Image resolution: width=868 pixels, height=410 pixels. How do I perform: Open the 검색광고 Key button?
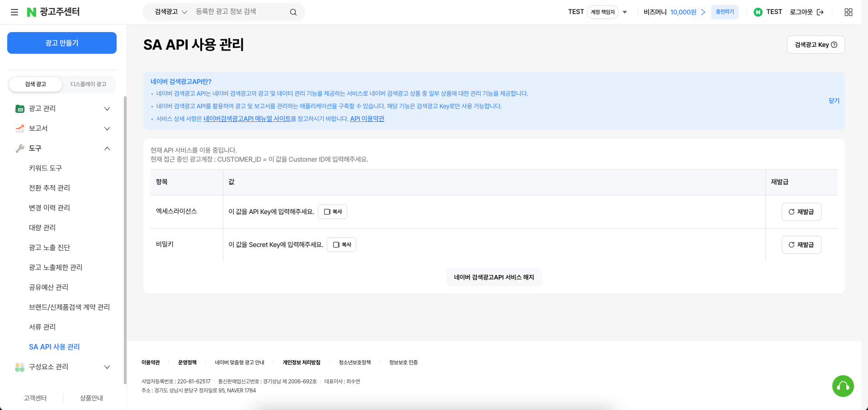(x=816, y=45)
